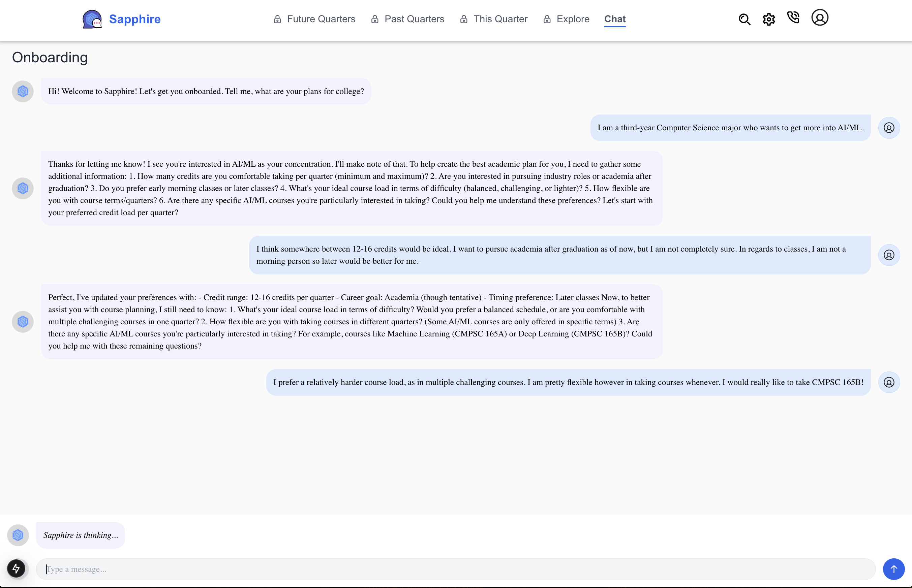Go to This Quarter tab
This screenshot has height=588, width=912.
point(500,19)
